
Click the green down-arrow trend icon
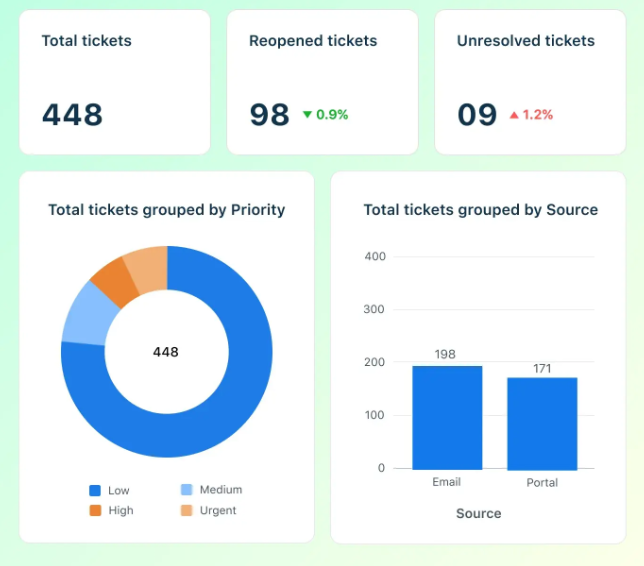307,115
